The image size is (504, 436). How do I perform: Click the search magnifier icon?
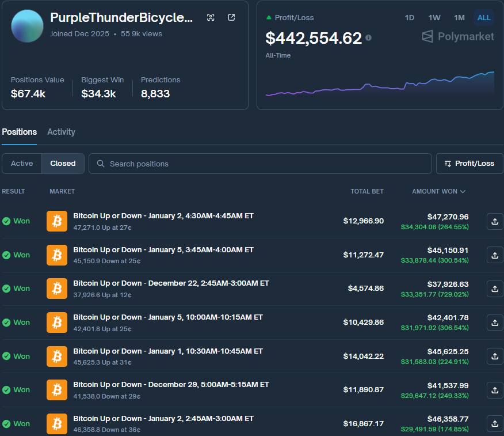click(x=101, y=164)
